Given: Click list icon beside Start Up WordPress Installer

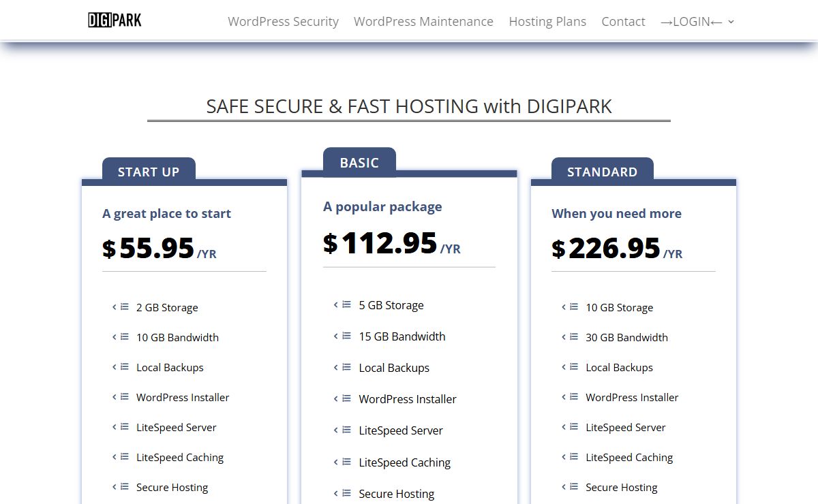Looking at the screenshot, I should pyautogui.click(x=121, y=397).
